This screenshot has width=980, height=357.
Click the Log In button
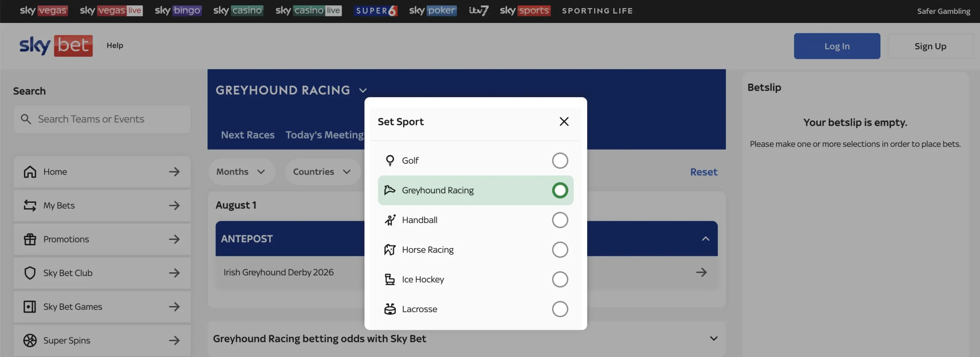click(x=837, y=46)
